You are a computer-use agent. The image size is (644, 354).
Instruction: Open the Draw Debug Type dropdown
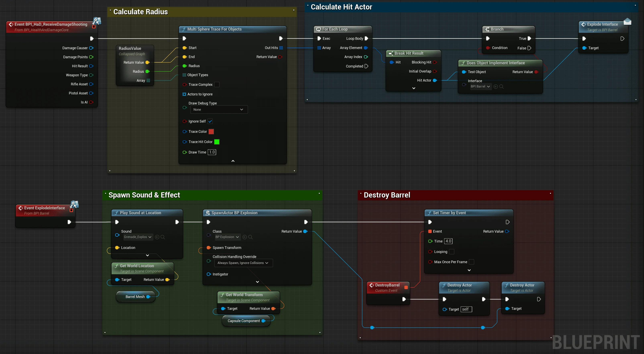click(219, 109)
